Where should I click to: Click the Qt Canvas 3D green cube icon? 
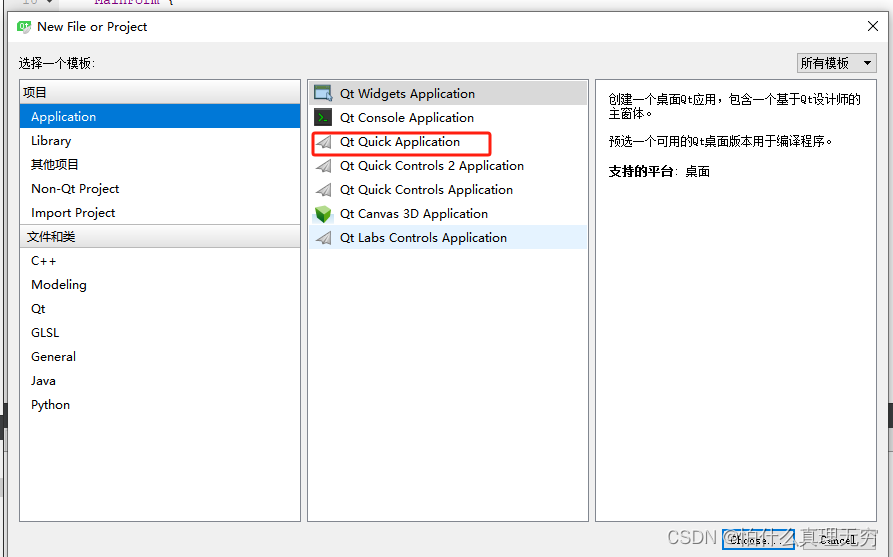click(323, 214)
